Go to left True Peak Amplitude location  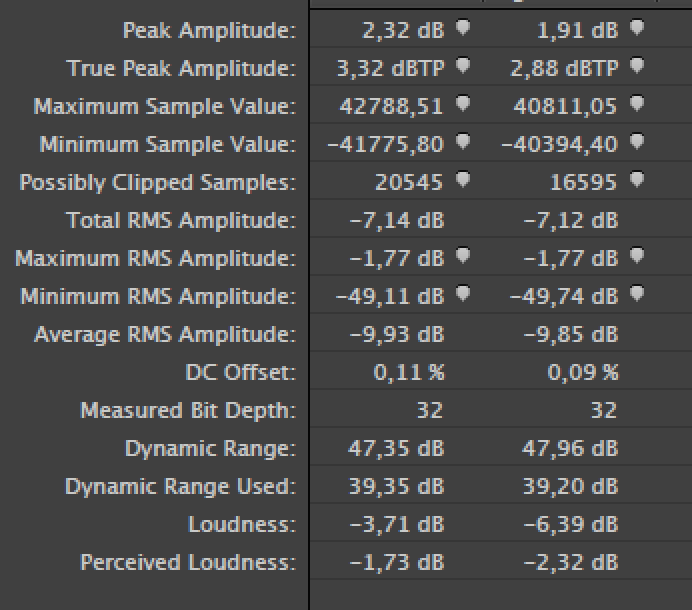(463, 67)
